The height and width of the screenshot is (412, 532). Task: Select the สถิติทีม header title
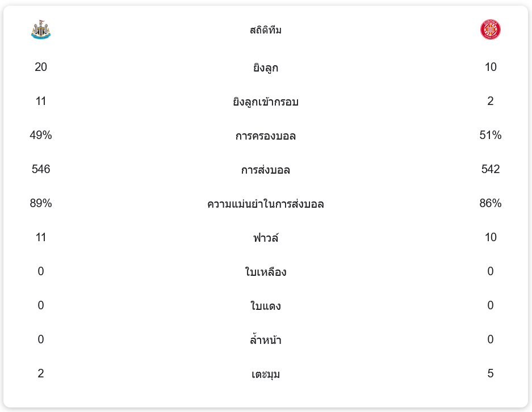(x=266, y=30)
